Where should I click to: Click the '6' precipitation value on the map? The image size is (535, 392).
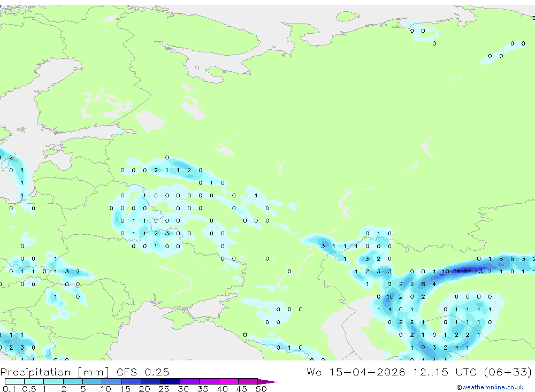pyautogui.click(x=501, y=259)
